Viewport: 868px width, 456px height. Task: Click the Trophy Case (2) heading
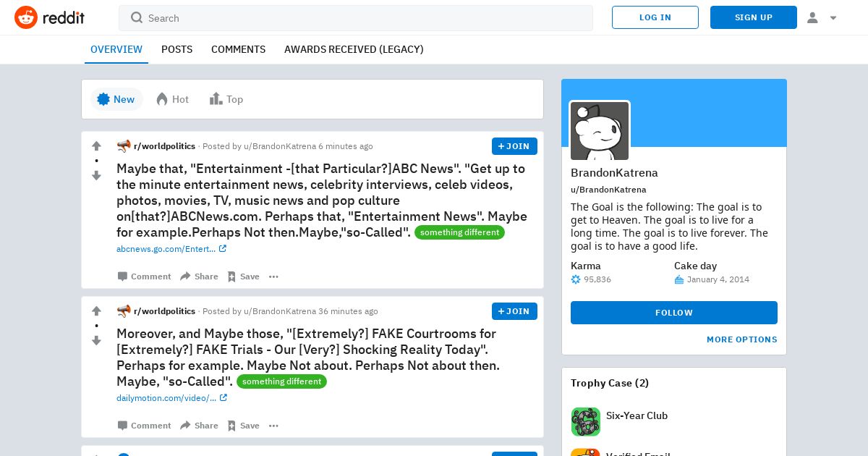(x=610, y=383)
